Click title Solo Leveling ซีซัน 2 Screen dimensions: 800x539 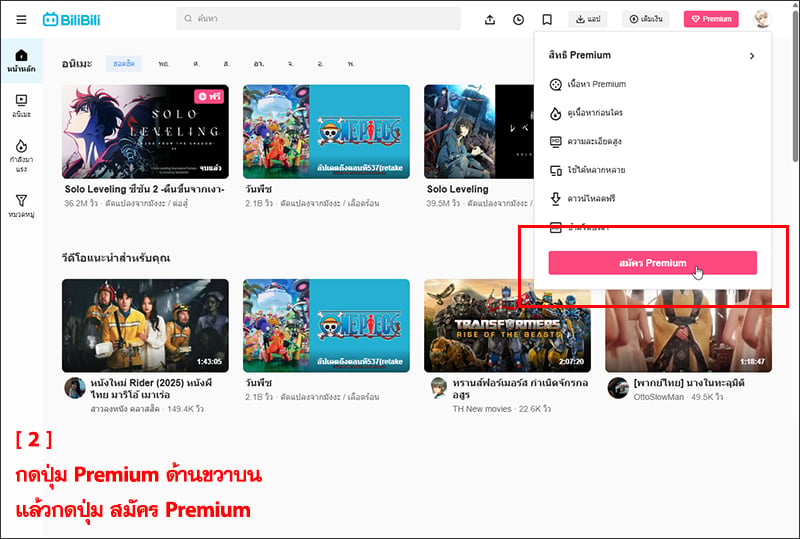pos(144,189)
